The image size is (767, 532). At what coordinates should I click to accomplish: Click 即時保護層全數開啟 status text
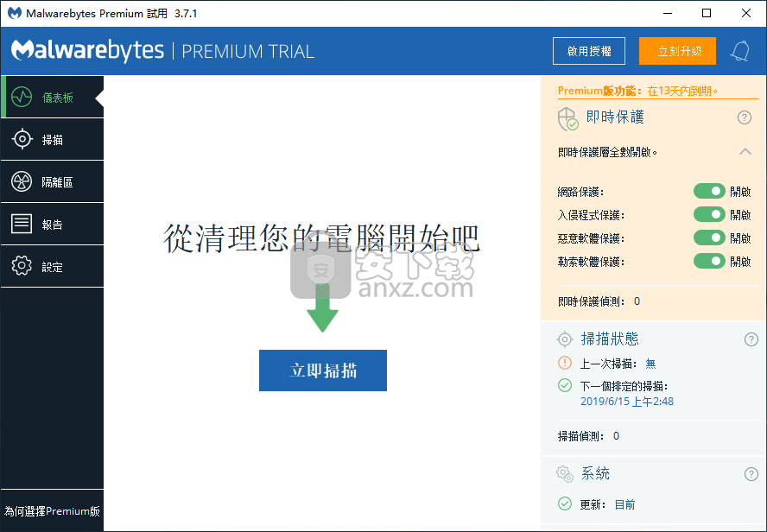point(607,152)
